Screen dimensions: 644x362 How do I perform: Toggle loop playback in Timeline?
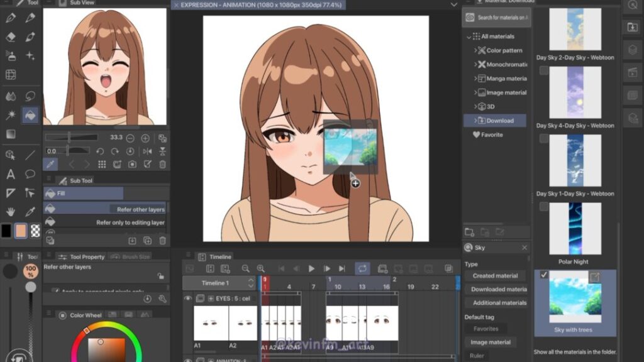362,269
